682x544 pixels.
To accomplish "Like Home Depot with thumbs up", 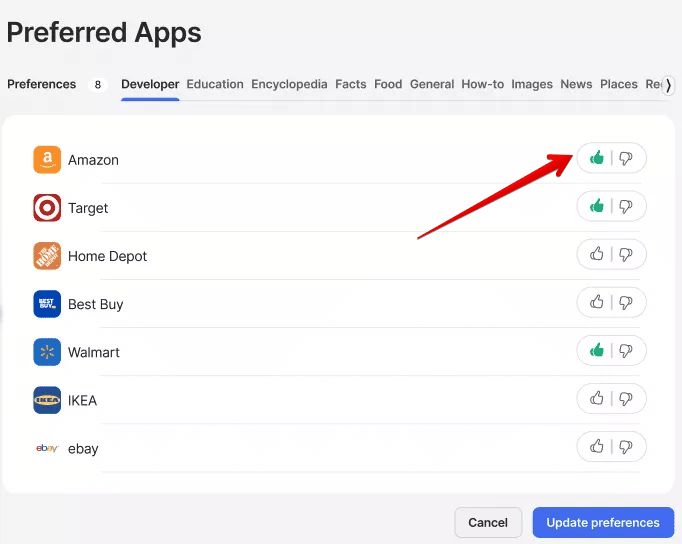I will [597, 254].
